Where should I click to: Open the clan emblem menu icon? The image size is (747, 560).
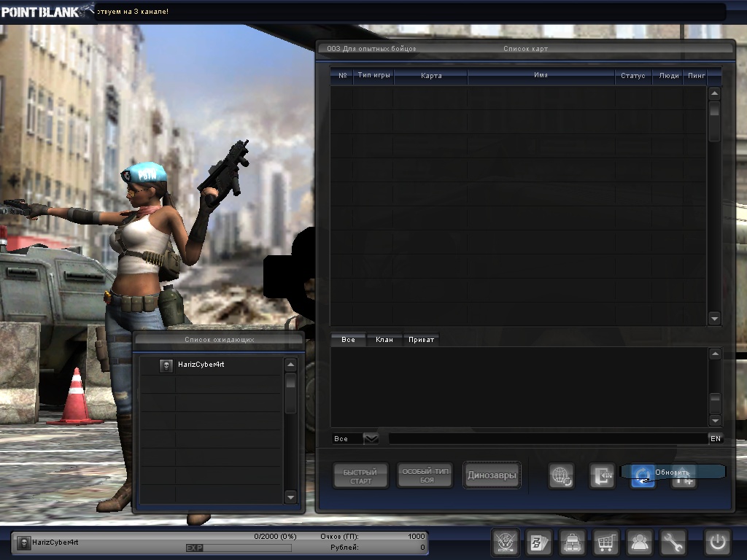506,542
